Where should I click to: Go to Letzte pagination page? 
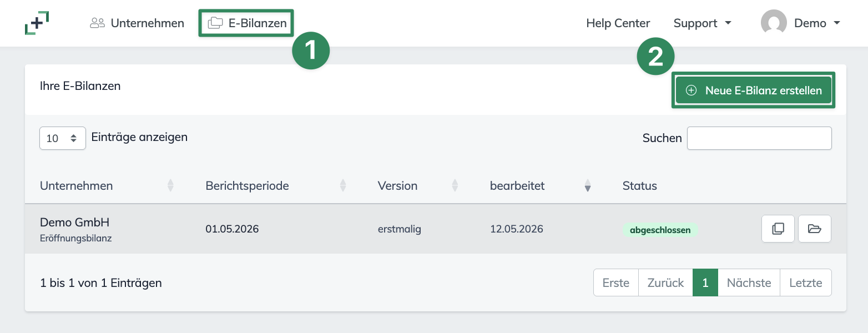click(806, 282)
